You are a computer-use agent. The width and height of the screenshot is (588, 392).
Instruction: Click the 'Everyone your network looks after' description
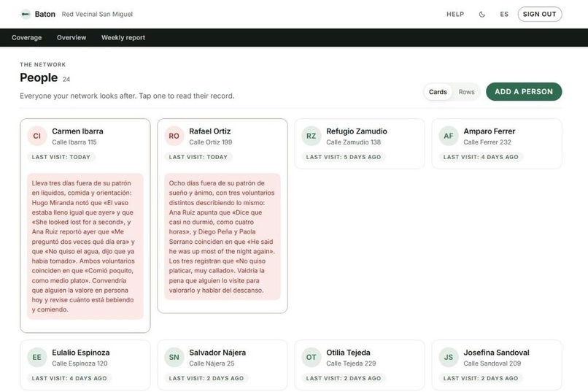point(127,96)
